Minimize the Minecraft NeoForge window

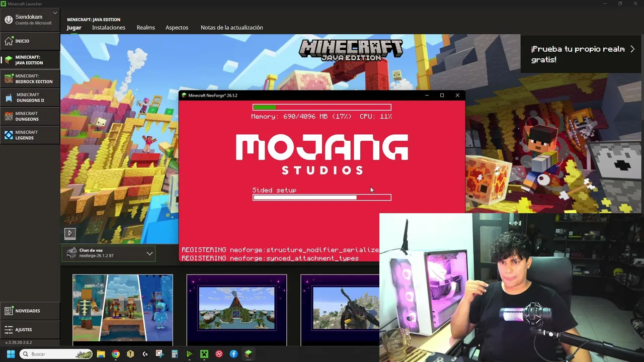coord(427,96)
